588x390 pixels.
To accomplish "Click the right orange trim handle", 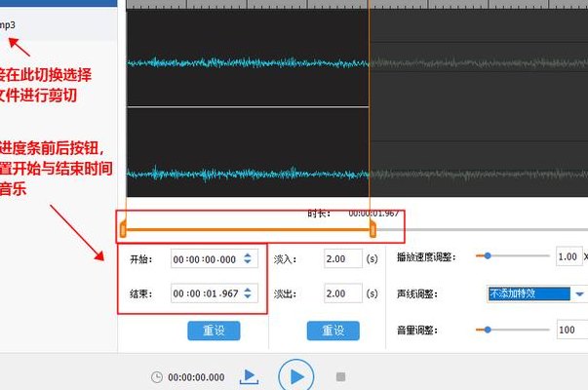I will click(372, 229).
